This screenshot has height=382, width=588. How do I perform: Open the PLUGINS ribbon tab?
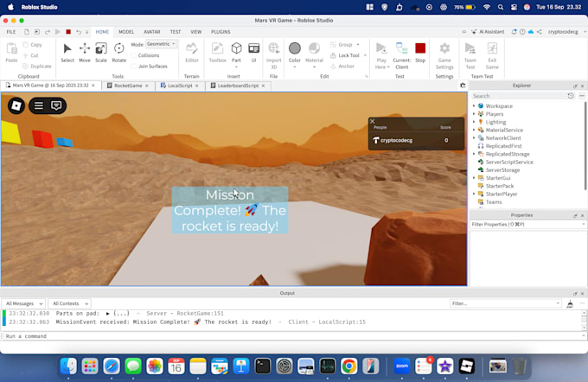pos(220,32)
